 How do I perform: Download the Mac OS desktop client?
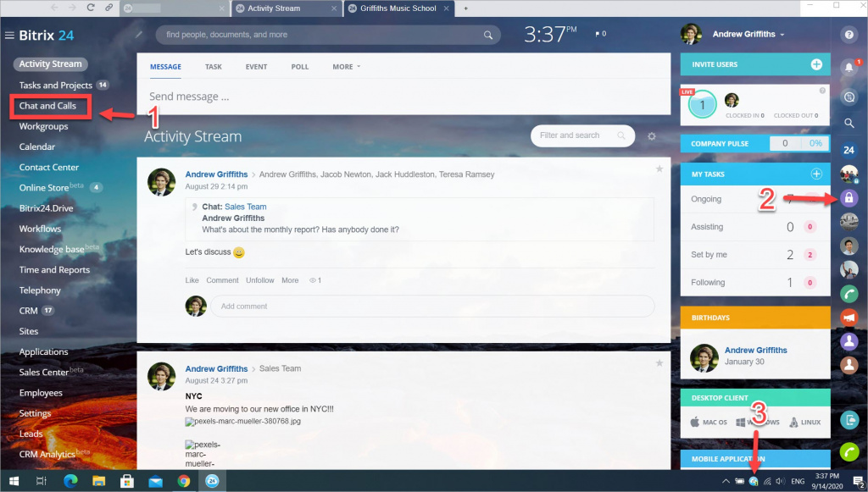pyautogui.click(x=709, y=422)
